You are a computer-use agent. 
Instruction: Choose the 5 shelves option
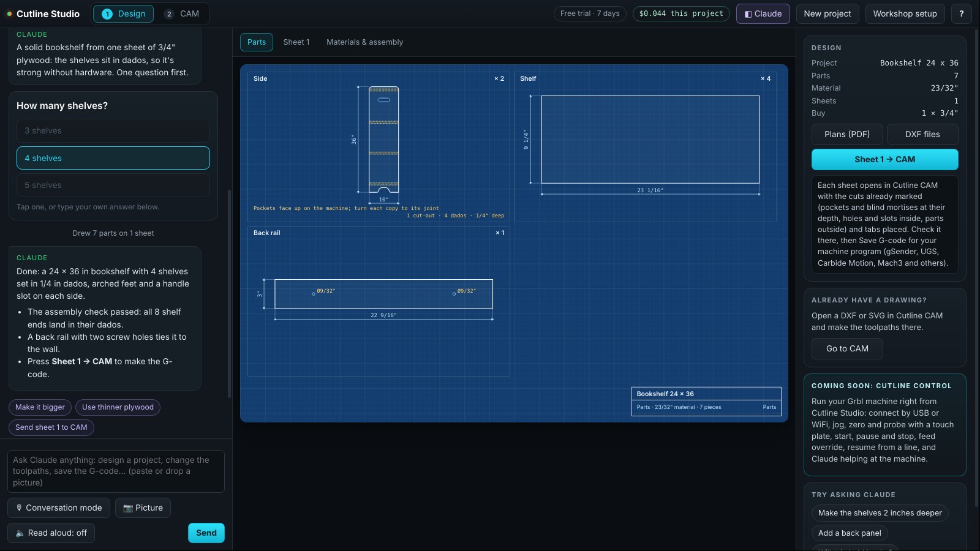pos(113,185)
